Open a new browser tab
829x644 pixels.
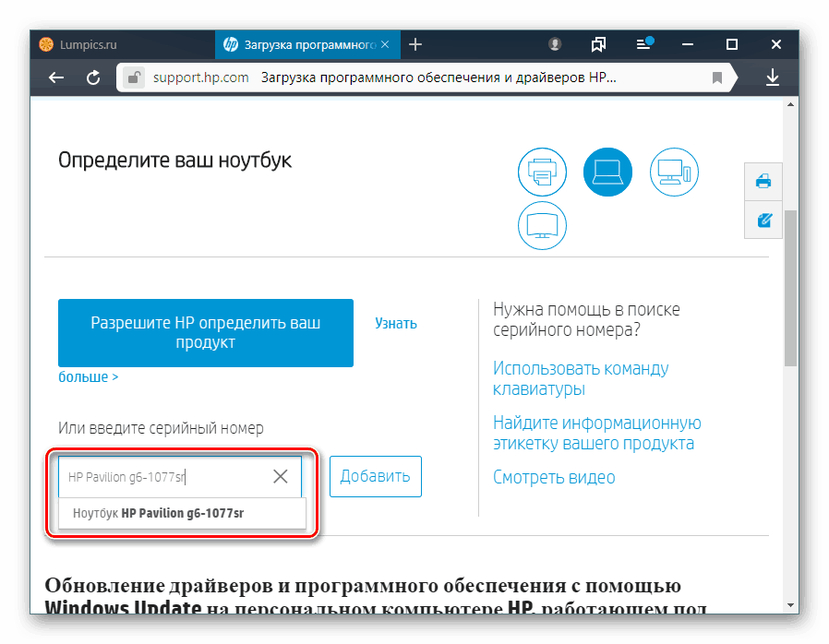point(415,44)
